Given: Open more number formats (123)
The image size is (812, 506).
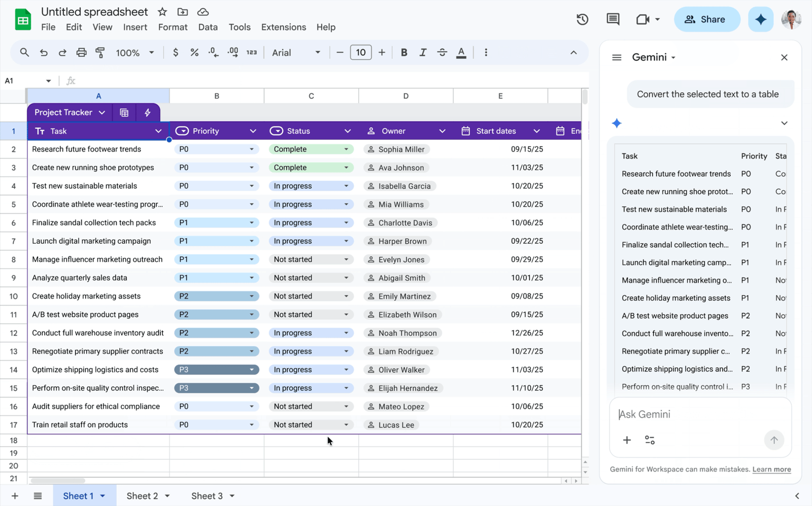Looking at the screenshot, I should click(252, 52).
